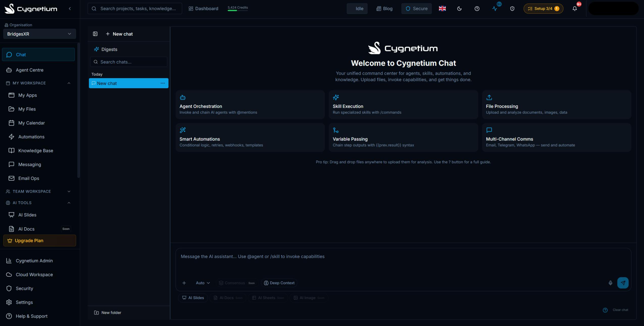644x326 pixels.
Task: Click the Message the AI assistant input box
Action: [403, 262]
